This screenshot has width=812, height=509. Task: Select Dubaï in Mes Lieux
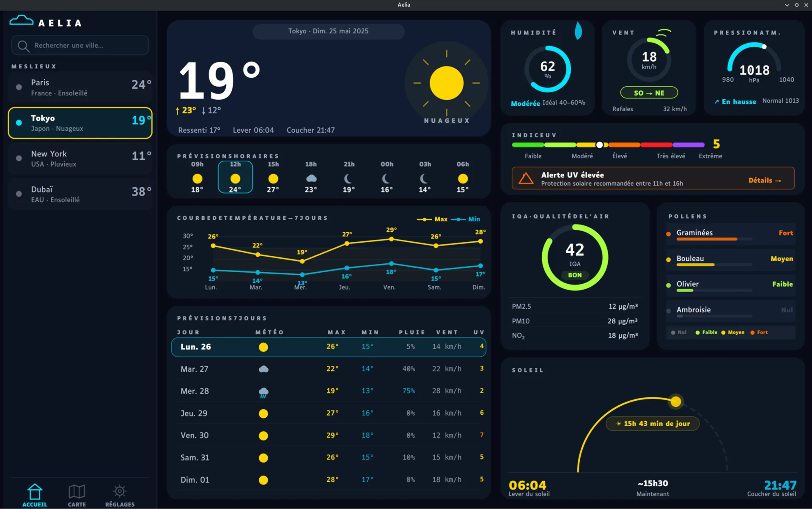pos(80,194)
